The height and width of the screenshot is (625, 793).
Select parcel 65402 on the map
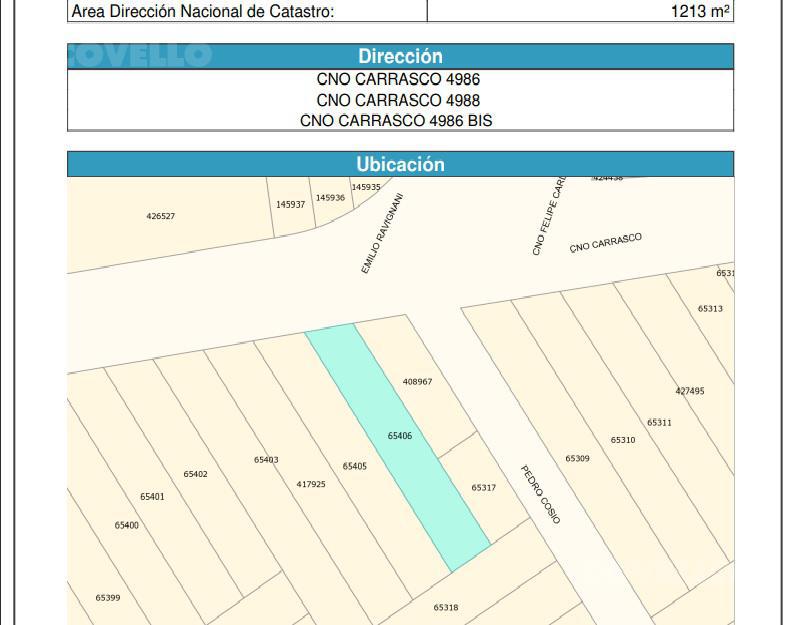tap(195, 474)
